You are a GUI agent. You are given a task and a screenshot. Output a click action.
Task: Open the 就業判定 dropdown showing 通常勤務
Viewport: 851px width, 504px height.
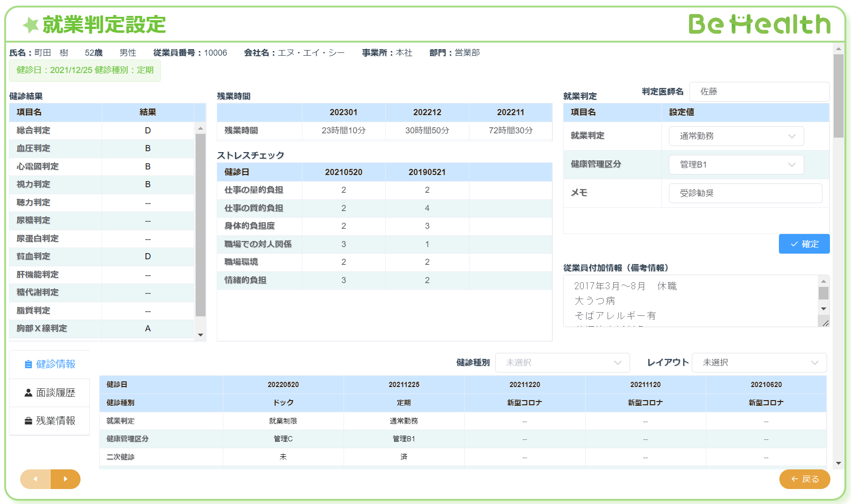point(736,136)
